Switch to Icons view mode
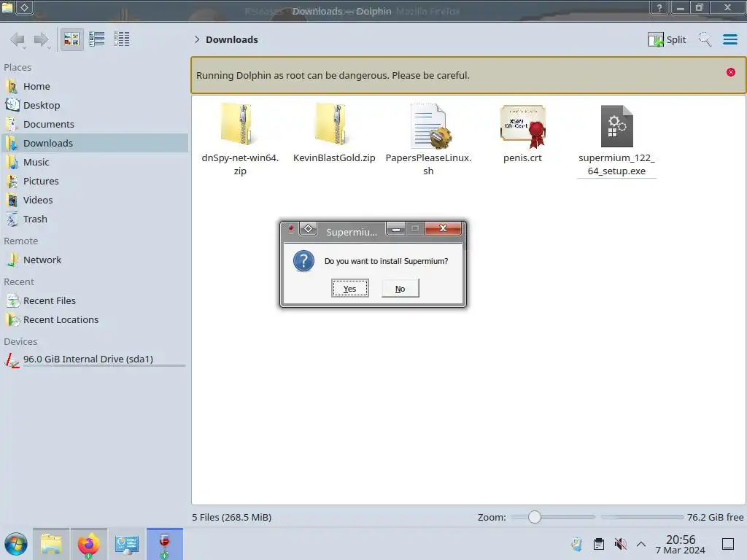747x560 pixels. [72, 39]
